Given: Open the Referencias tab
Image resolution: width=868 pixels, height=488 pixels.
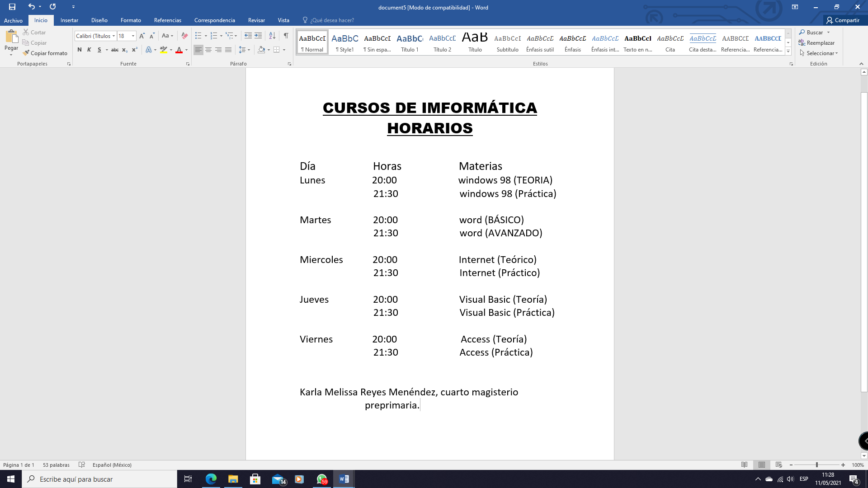Looking at the screenshot, I should pos(167,20).
